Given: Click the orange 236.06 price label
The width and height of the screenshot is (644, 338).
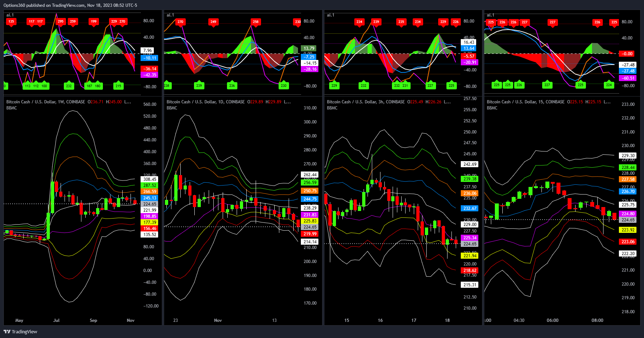Looking at the screenshot, I should click(470, 193).
